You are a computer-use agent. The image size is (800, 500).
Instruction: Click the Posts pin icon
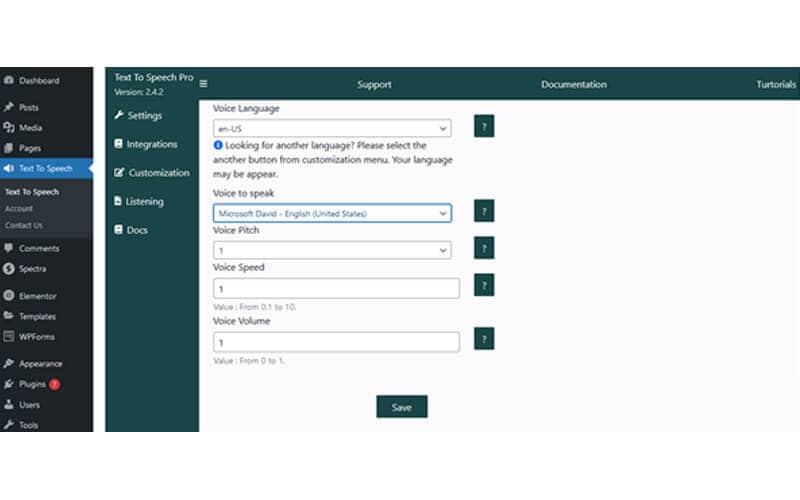coord(9,107)
